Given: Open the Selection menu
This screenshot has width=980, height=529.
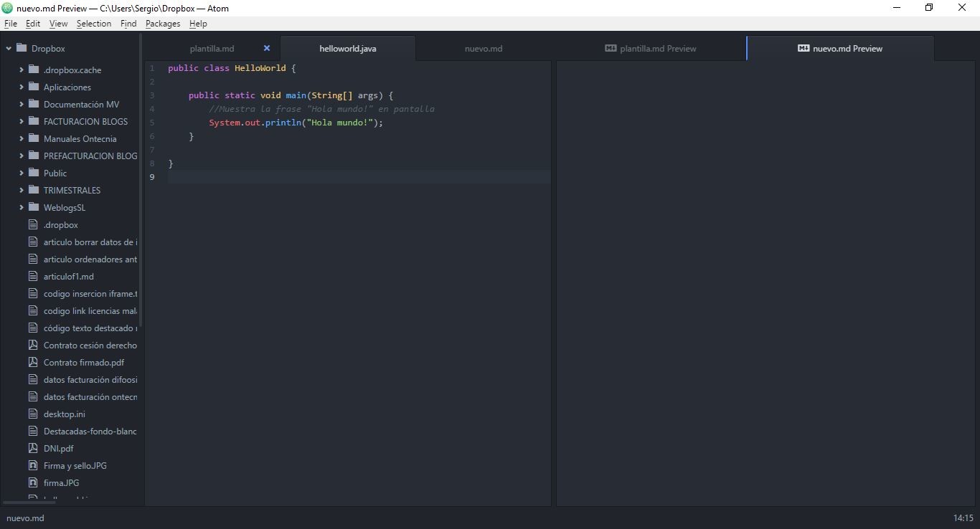Looking at the screenshot, I should coord(94,24).
